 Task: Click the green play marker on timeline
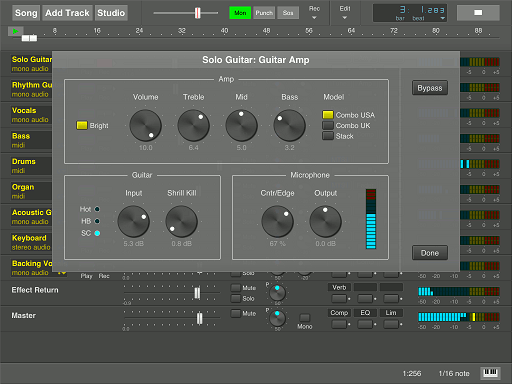[15, 31]
